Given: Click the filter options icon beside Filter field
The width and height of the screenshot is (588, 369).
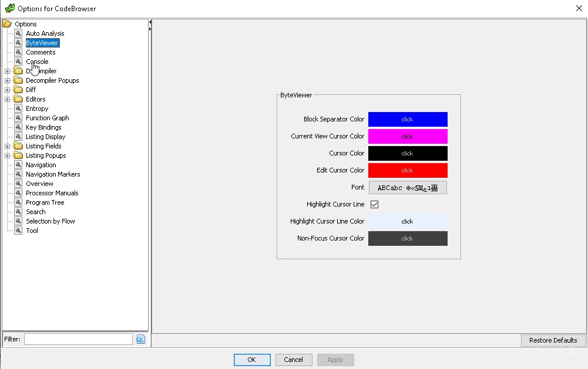Looking at the screenshot, I should tap(140, 339).
